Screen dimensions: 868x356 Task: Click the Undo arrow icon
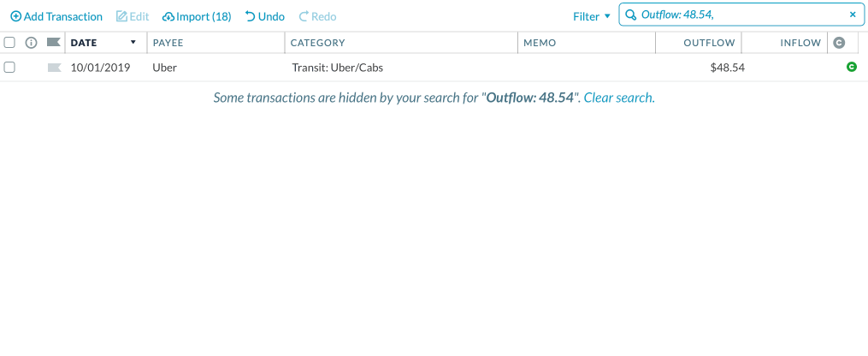pos(250,16)
